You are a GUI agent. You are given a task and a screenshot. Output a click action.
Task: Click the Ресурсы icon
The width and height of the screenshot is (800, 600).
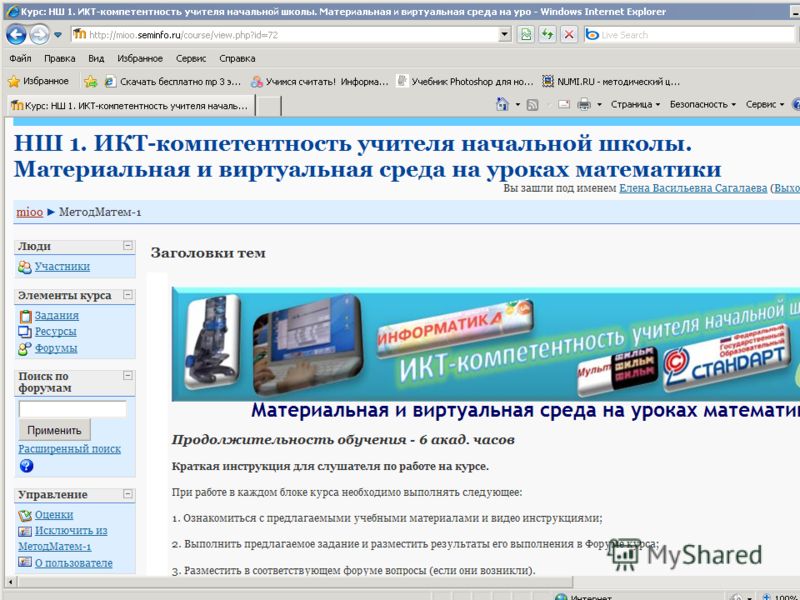25,332
